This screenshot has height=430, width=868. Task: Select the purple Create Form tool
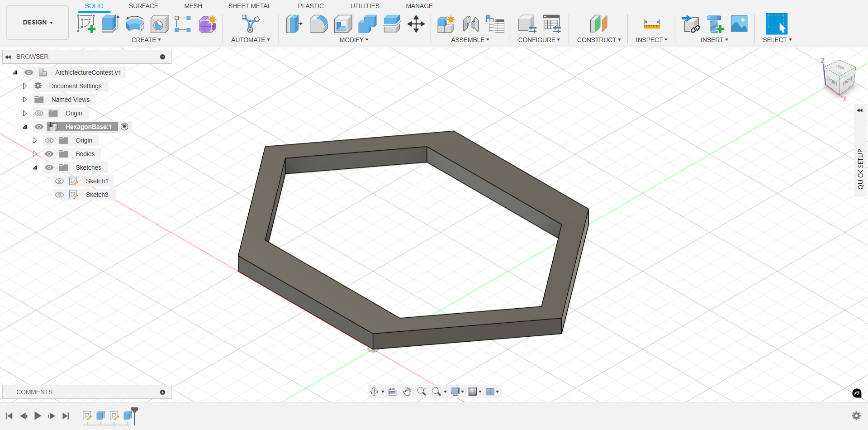click(x=208, y=24)
